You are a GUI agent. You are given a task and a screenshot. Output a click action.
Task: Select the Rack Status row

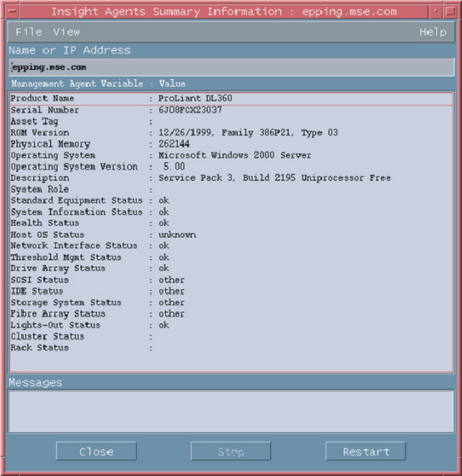(231, 348)
